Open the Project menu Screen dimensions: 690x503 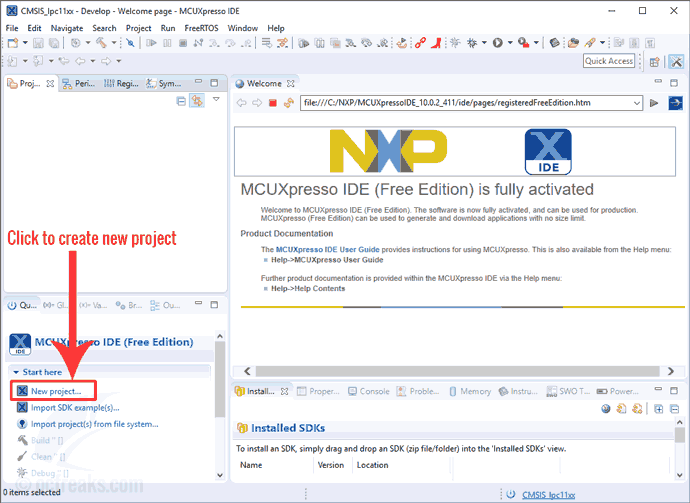[x=138, y=28]
